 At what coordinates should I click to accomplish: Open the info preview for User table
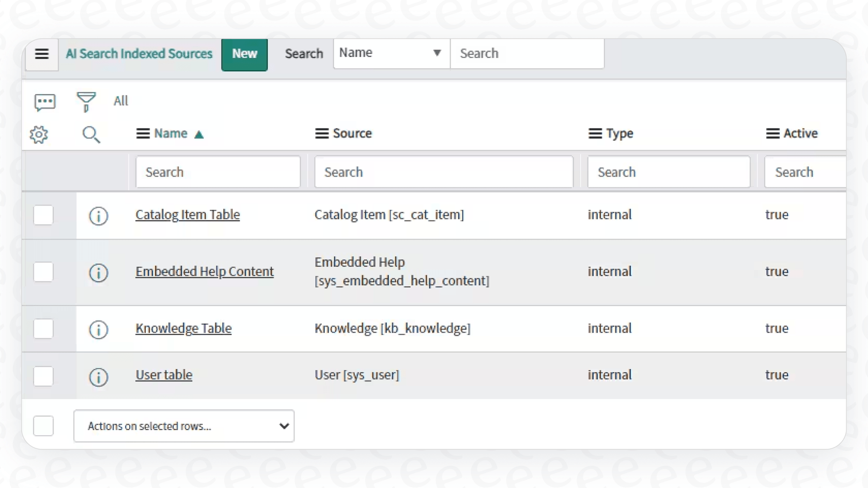[x=98, y=376]
